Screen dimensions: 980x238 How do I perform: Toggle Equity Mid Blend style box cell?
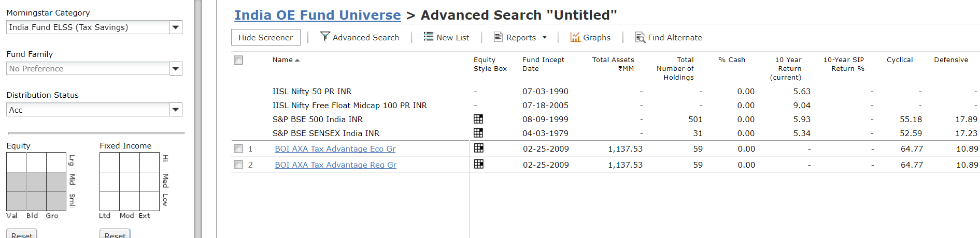(36, 182)
